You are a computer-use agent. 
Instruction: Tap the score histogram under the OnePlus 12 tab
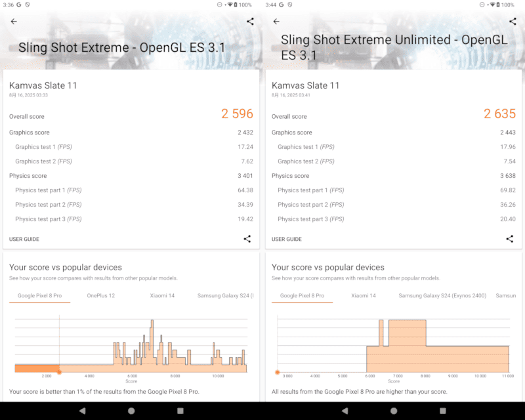pos(131,345)
